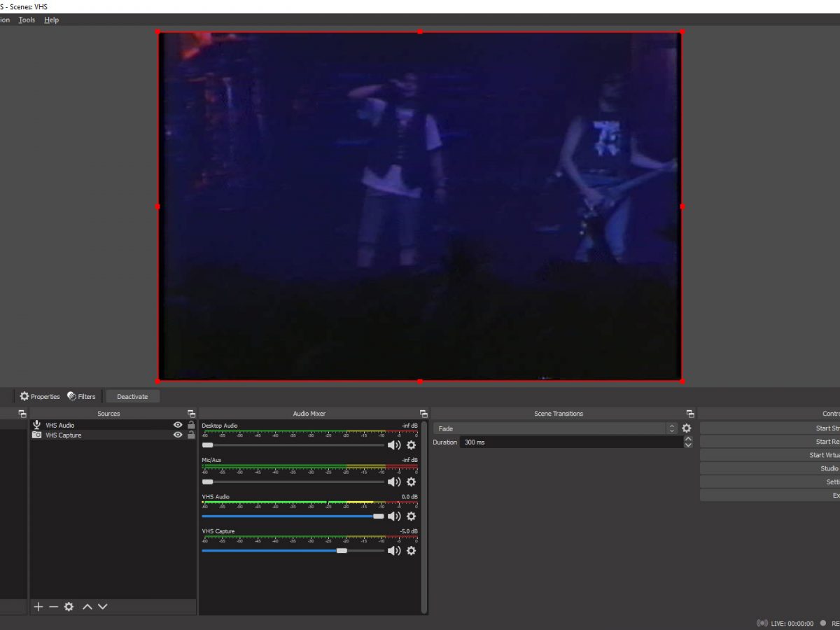Open source properties gear in Sources toolbar
840x630 pixels.
(x=69, y=607)
